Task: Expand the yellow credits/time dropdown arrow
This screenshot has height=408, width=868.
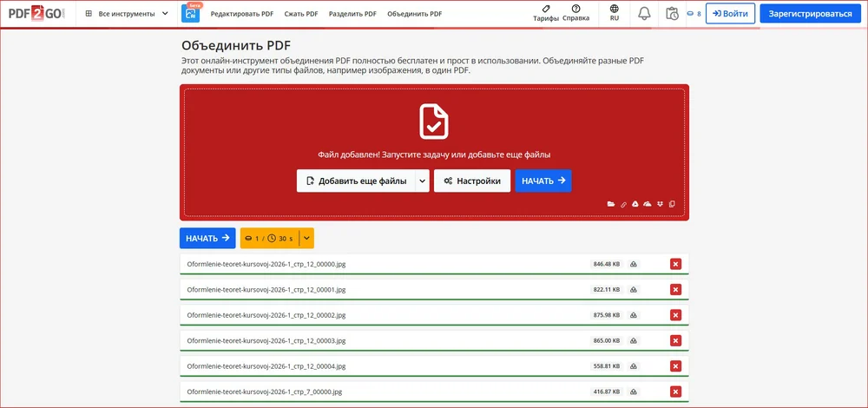Action: point(306,238)
